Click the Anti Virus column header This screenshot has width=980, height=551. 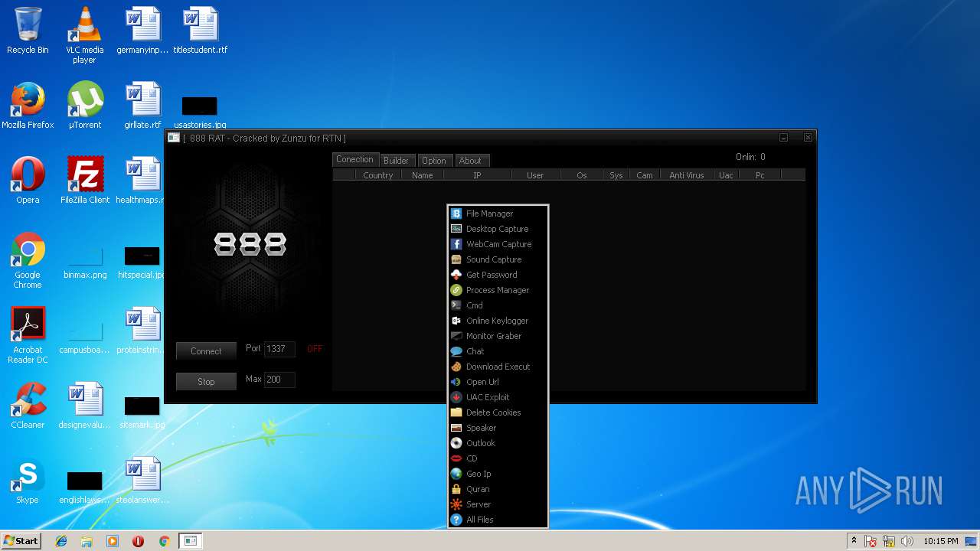[687, 175]
